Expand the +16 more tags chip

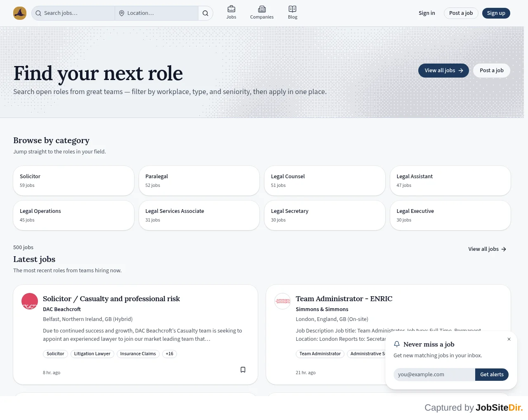[170, 354]
